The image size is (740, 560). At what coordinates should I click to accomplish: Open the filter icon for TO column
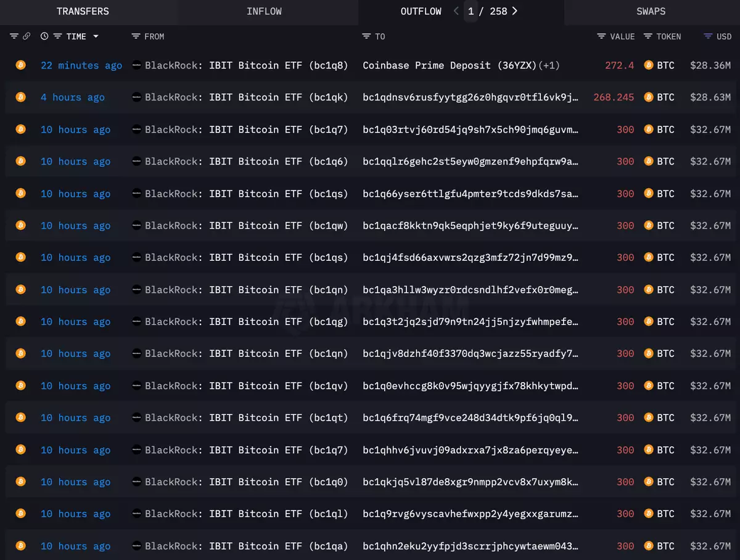point(366,36)
